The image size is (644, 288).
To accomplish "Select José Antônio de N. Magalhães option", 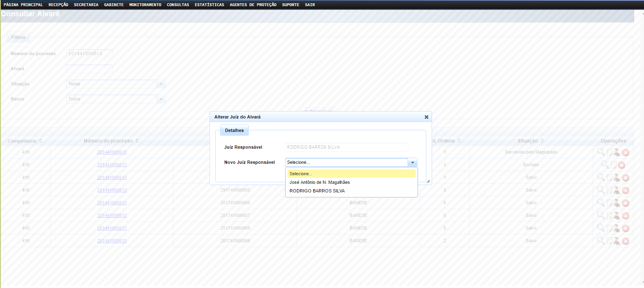I will coord(319,182).
